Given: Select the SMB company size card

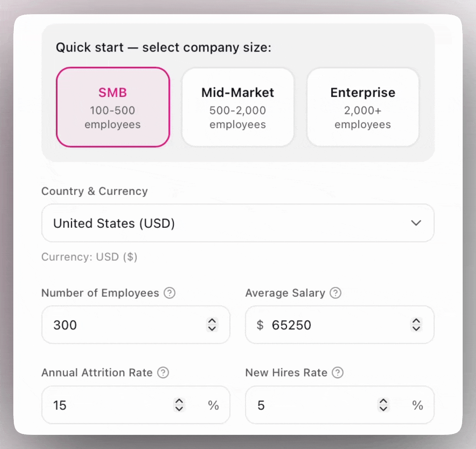Looking at the screenshot, I should point(113,107).
